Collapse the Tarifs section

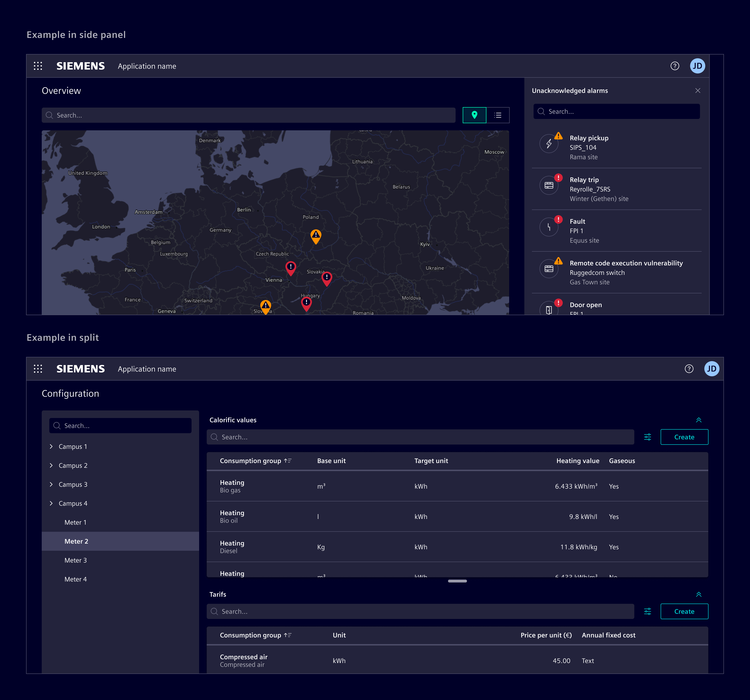698,594
